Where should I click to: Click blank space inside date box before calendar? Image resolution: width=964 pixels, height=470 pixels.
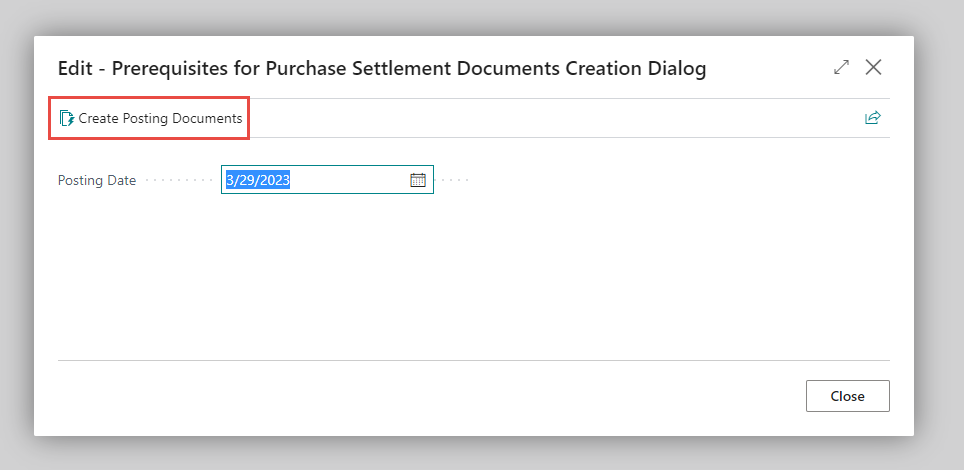pos(350,180)
